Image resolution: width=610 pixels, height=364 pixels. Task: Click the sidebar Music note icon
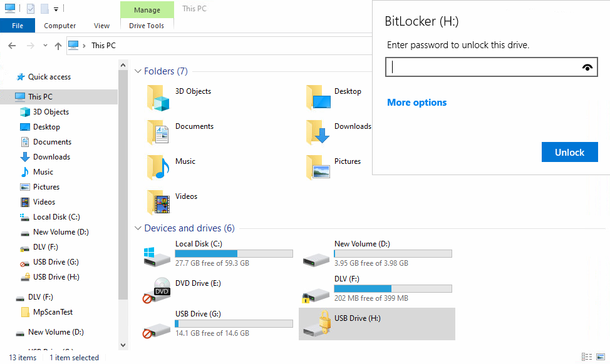point(25,172)
